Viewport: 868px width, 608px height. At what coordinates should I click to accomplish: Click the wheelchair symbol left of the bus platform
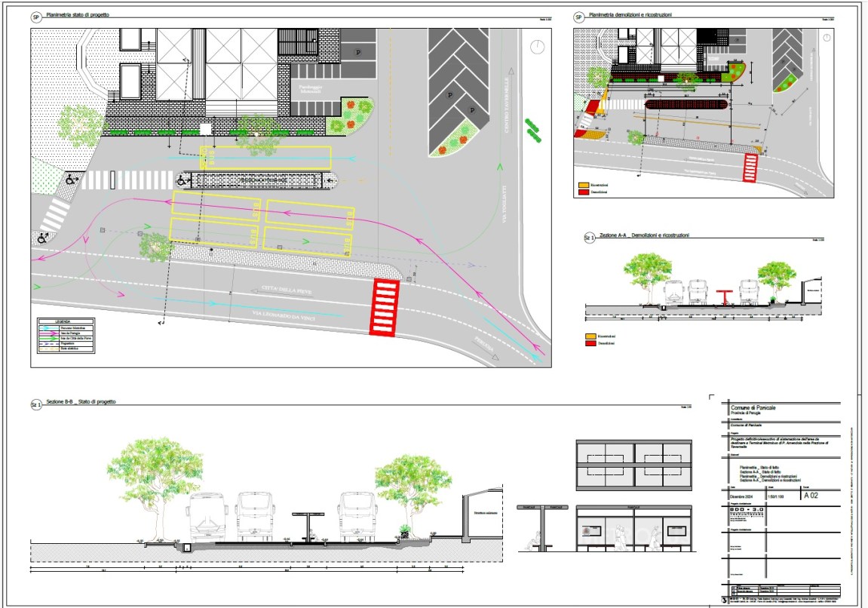[181, 181]
